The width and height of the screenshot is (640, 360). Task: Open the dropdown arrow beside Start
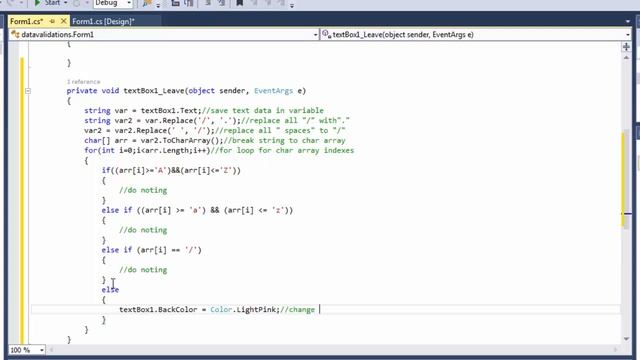(66, 3)
